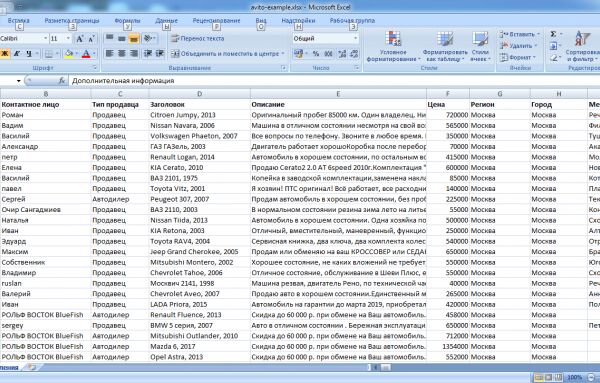Switch to Разметка страницы ribbon tab

point(72,21)
